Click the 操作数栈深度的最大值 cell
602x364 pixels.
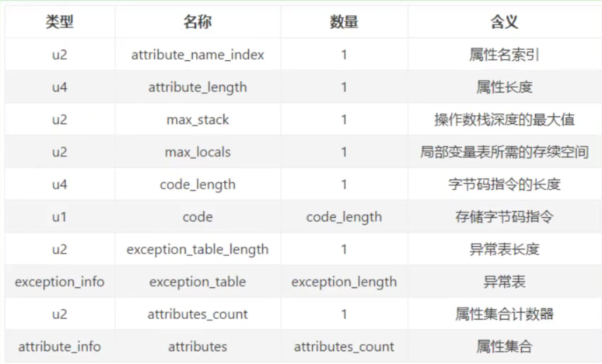point(504,120)
